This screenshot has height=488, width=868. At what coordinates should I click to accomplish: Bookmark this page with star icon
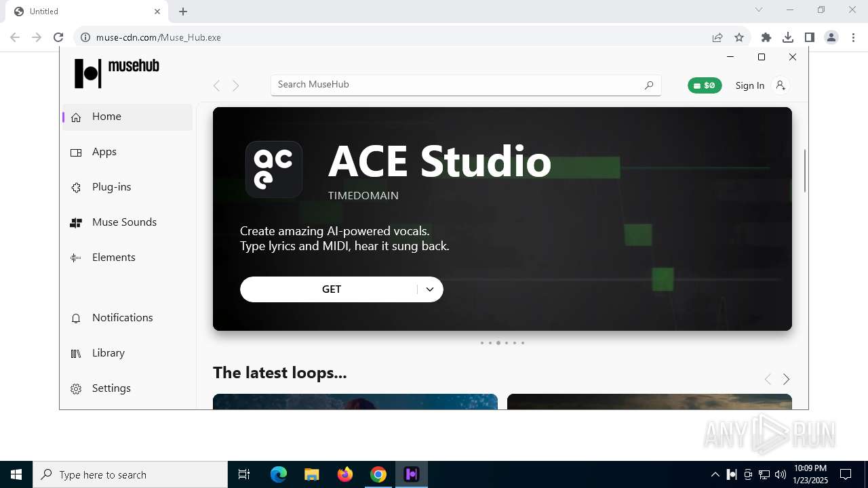click(x=739, y=37)
